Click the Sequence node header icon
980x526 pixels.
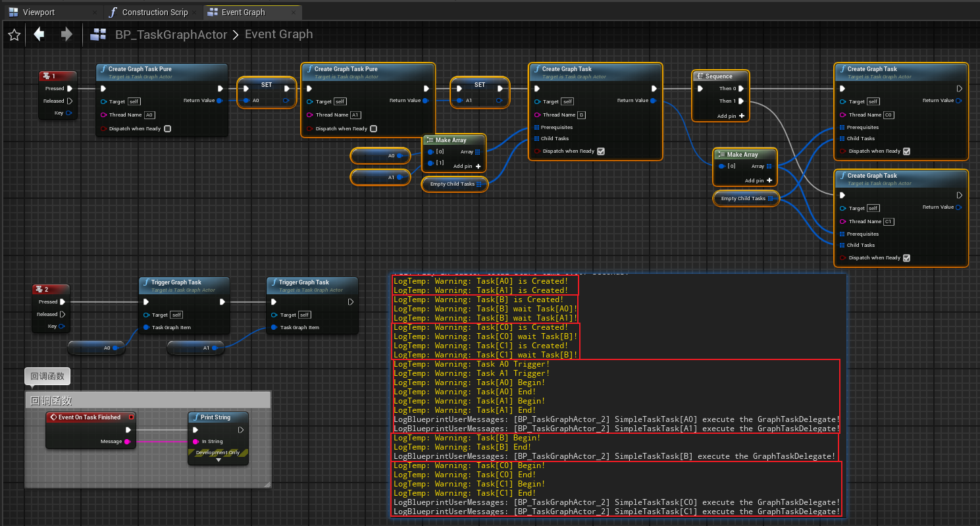point(700,76)
